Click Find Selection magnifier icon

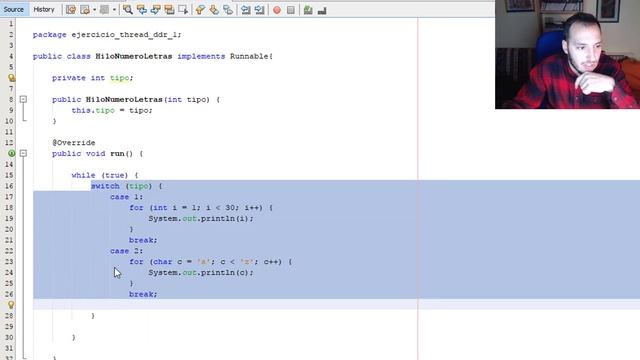128,10
